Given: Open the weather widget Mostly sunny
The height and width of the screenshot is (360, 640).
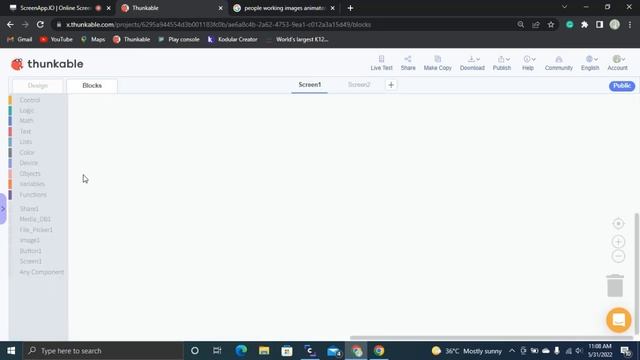Looking at the screenshot, I should click(467, 351).
